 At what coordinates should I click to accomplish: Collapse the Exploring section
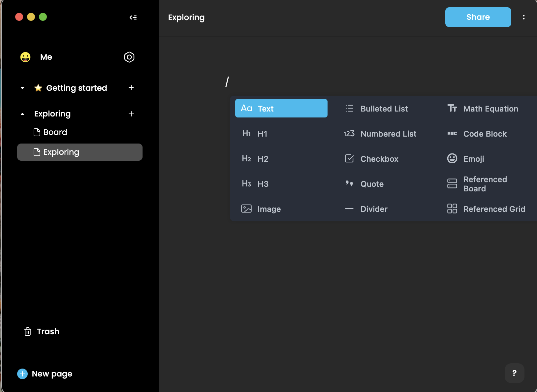coord(22,114)
